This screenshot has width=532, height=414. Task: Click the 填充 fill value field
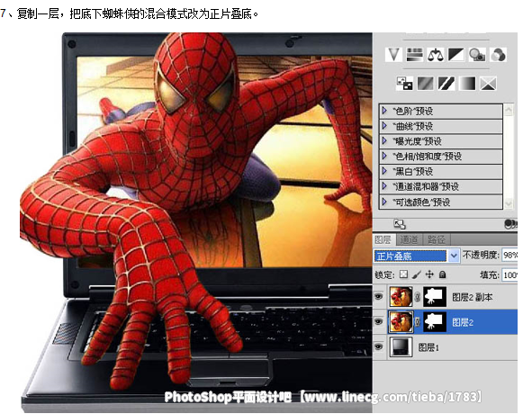(x=509, y=274)
